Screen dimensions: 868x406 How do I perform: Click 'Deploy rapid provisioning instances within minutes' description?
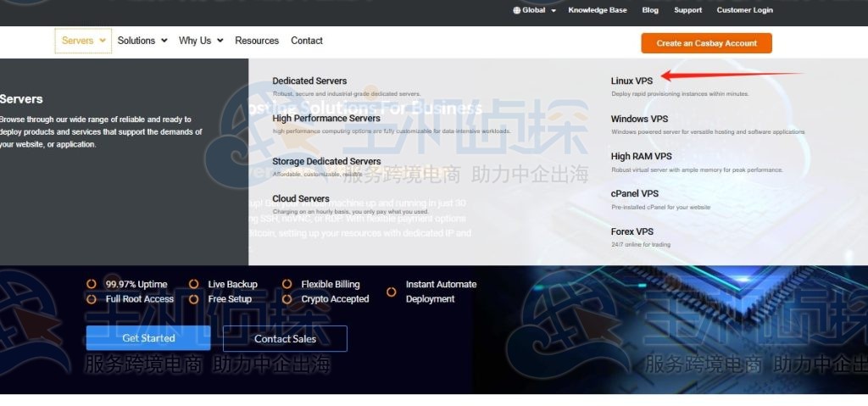[x=680, y=94]
